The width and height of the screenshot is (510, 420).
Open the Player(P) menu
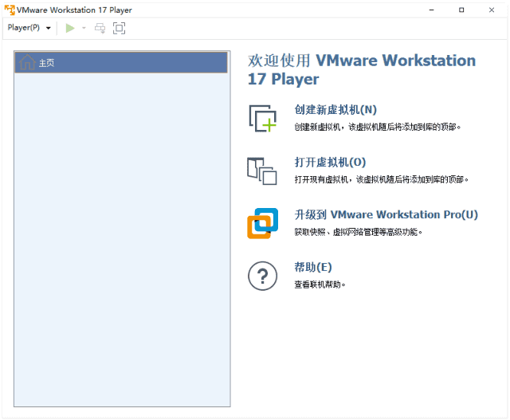[x=29, y=28]
